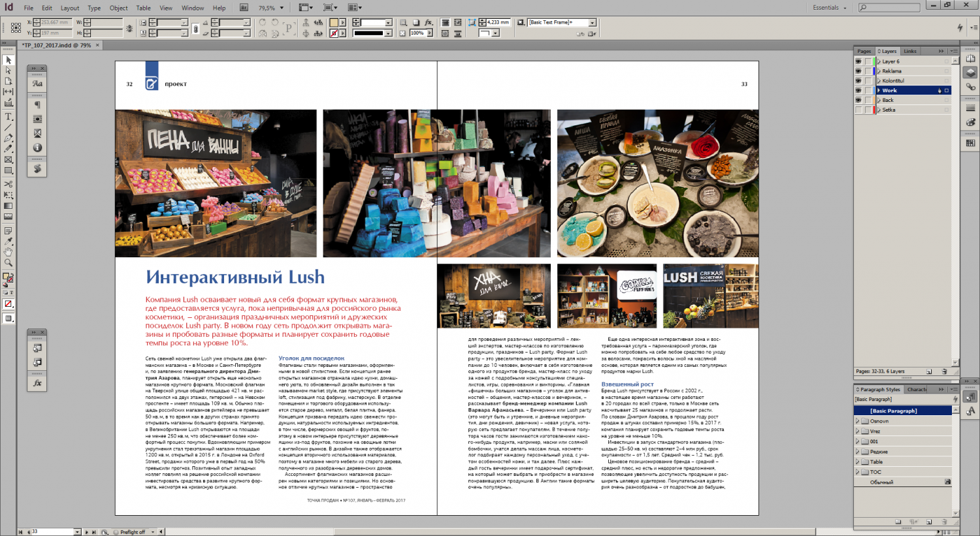Click the Preflight off status indicator

coord(133,532)
